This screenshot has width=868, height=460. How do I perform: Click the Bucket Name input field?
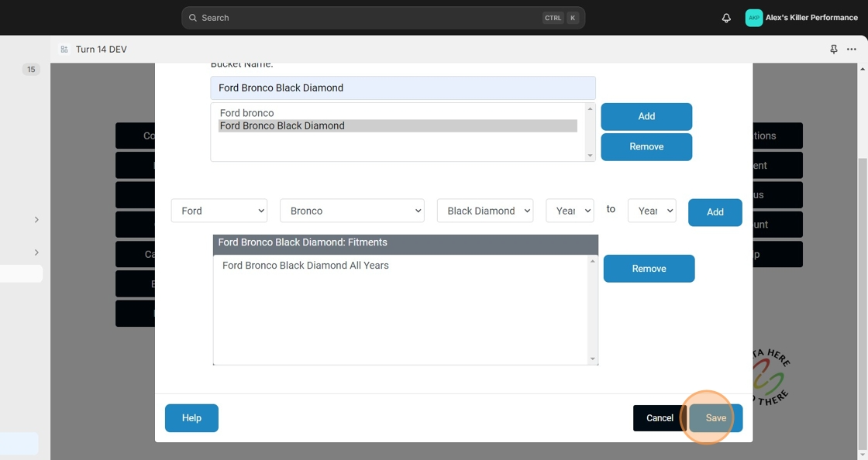coord(403,88)
